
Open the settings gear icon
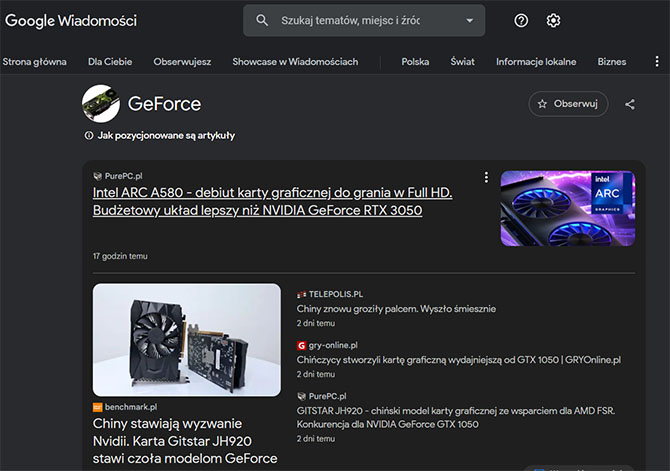coord(553,20)
